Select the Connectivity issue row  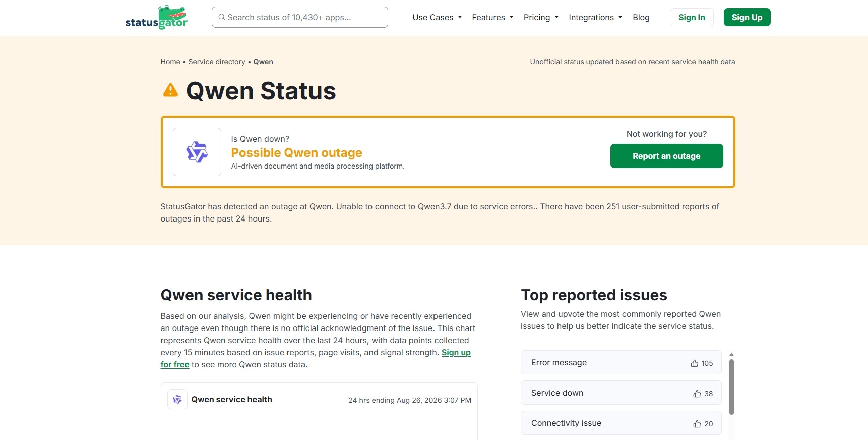pyautogui.click(x=621, y=423)
